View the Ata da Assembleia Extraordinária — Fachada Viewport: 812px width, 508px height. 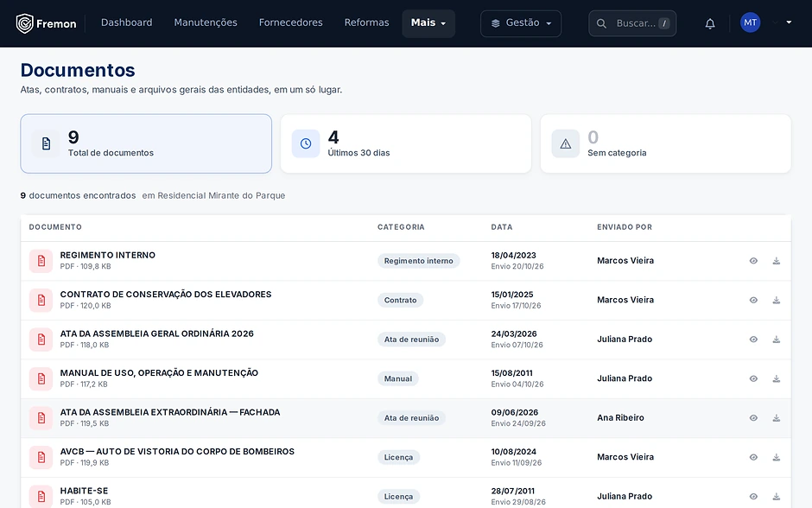point(753,418)
